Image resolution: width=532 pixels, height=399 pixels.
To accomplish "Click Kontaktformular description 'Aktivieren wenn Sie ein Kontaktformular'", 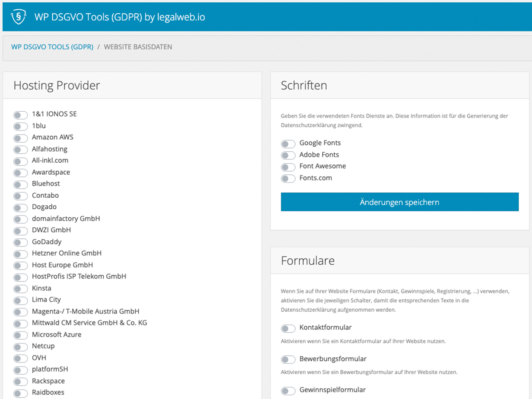I will [364, 341].
